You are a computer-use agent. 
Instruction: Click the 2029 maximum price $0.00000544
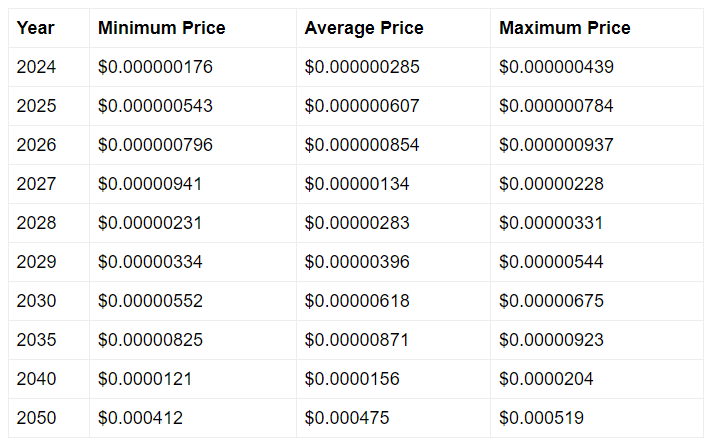pos(551,262)
